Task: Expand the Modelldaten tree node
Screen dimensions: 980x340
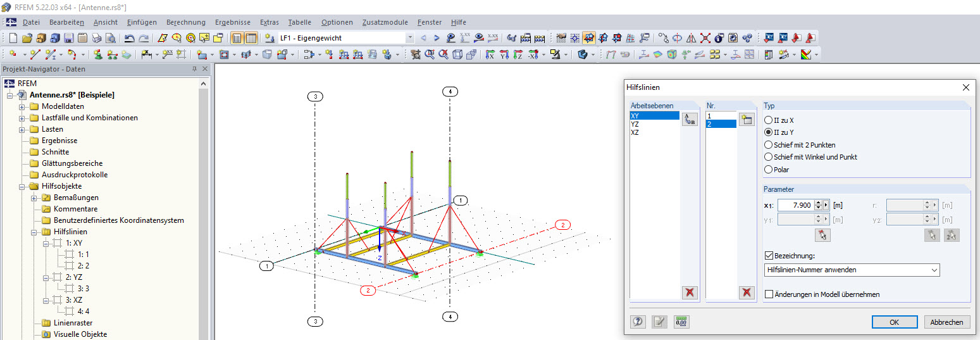Action: coord(22,106)
